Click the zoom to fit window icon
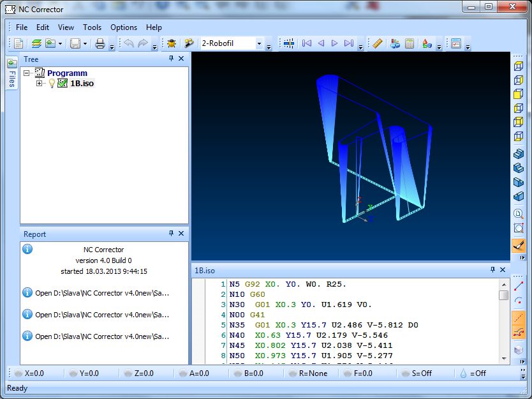 tap(518, 228)
